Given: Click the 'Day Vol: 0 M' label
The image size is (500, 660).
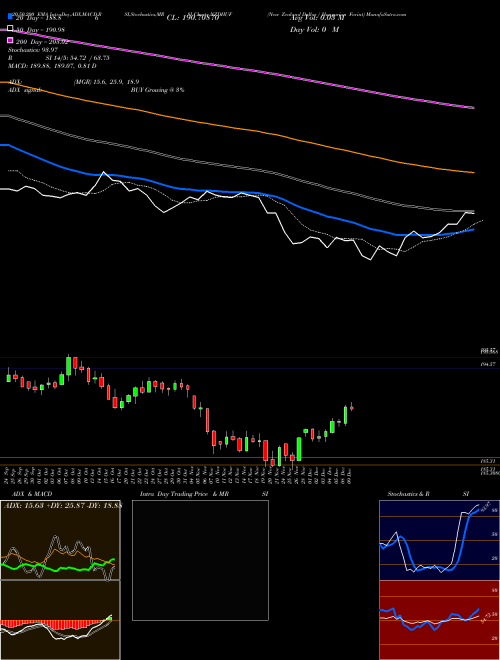Looking at the screenshot, I should click(x=314, y=30).
